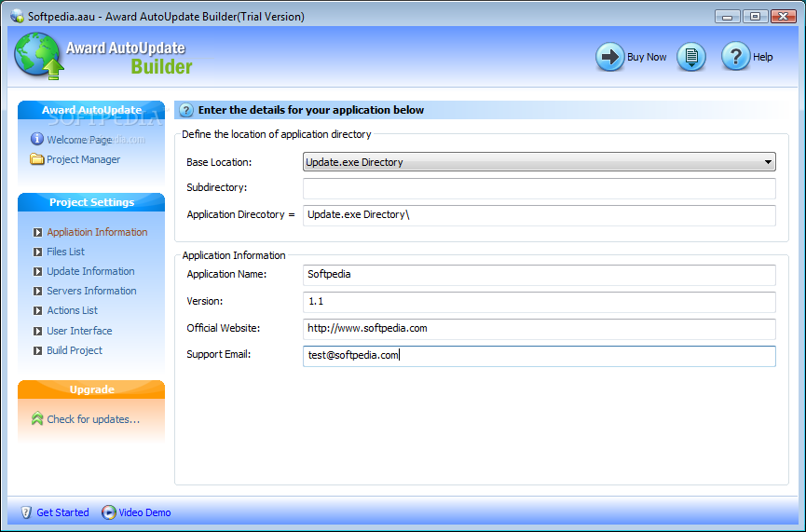Click arrow icon beside Appliatioin Information
Screen dimensions: 806x532
(x=37, y=232)
